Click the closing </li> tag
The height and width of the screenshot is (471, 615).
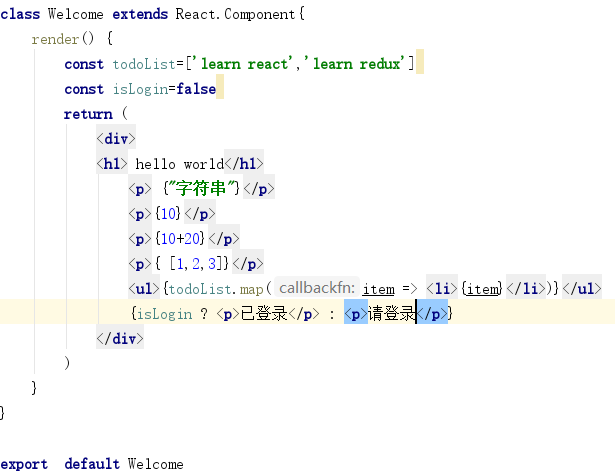pos(526,289)
